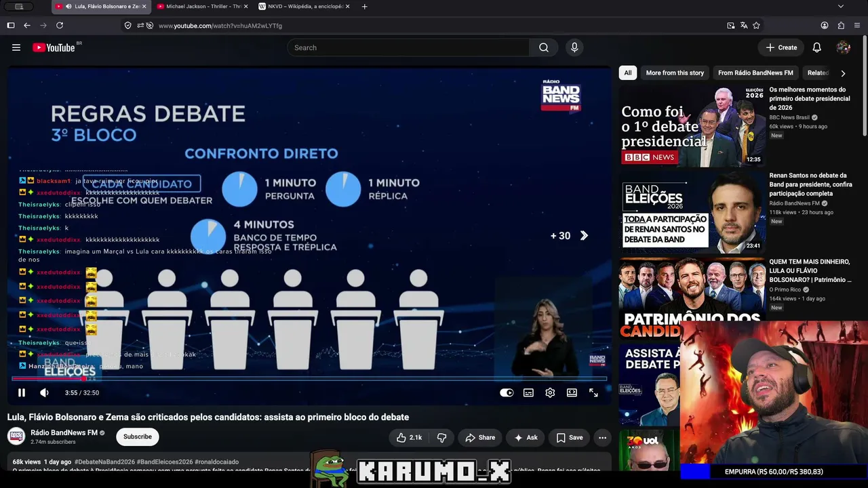The image size is (868, 488).
Task: Toggle the browser sidebar panel
Action: 11,26
